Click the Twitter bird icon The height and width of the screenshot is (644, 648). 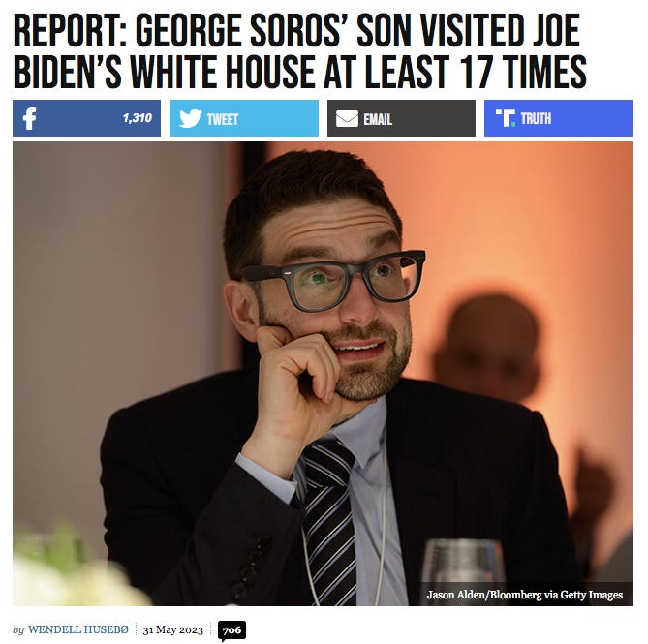point(190,118)
